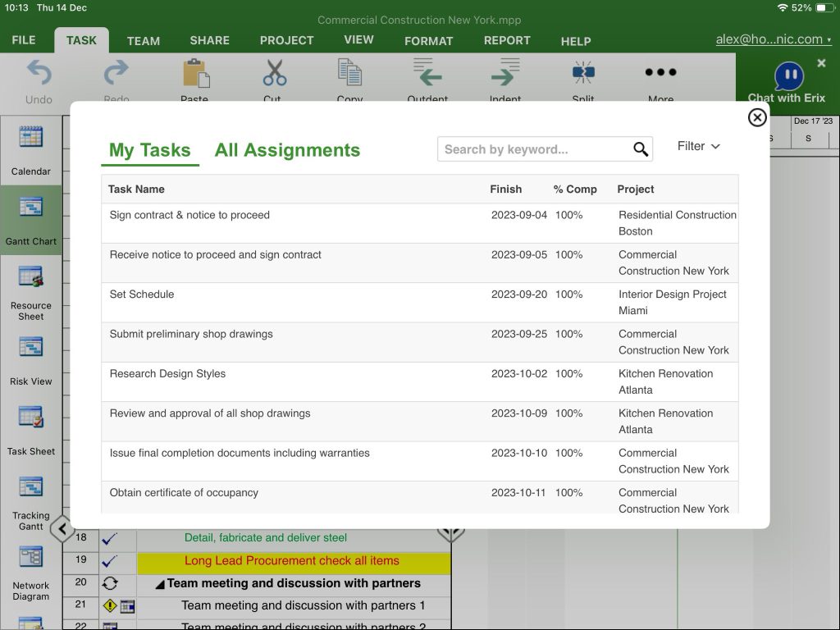The image size is (840, 630).
Task: Open the Filter dropdown
Action: click(698, 146)
